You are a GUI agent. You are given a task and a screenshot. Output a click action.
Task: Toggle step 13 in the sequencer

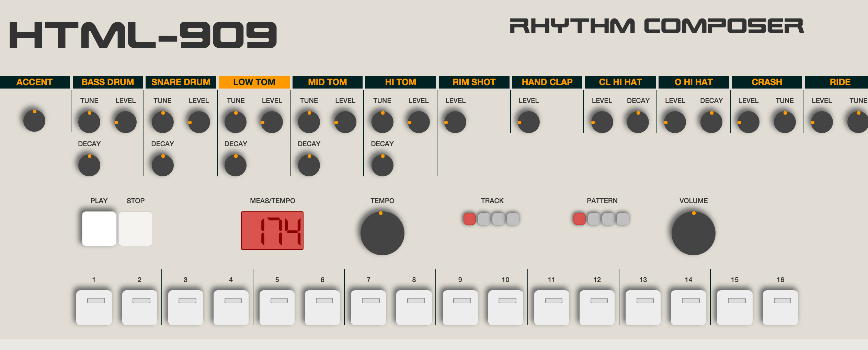pos(643,308)
